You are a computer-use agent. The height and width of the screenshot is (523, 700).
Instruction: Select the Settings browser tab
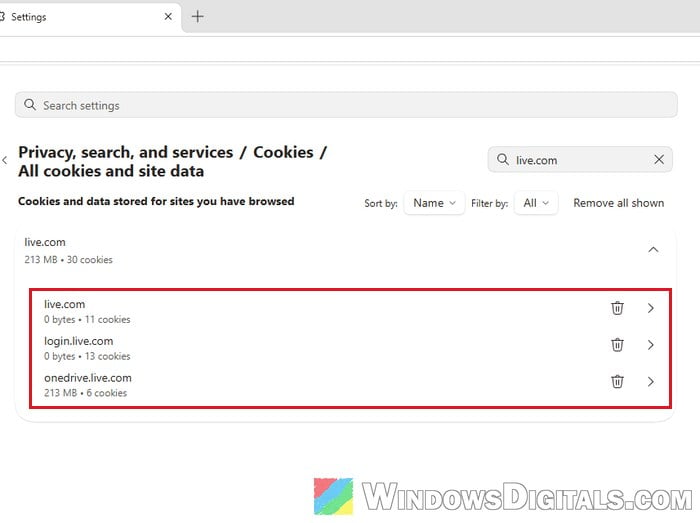pyautogui.click(x=89, y=17)
